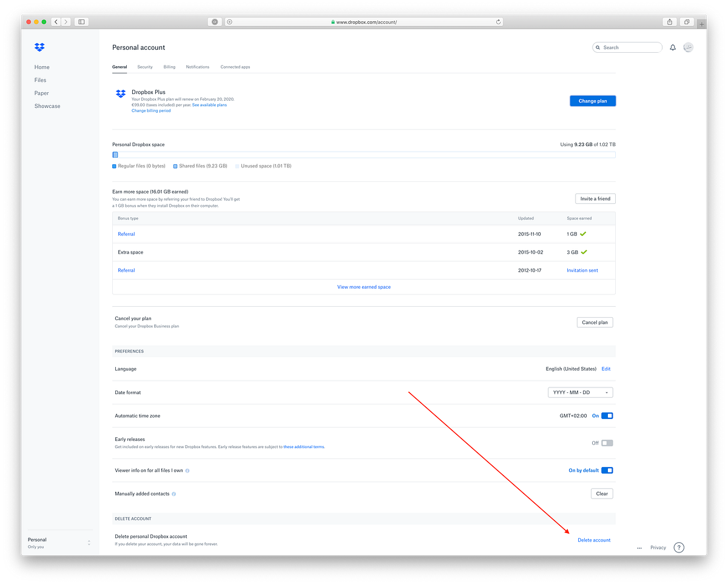
Task: Click inside the Search field
Action: 627,47
